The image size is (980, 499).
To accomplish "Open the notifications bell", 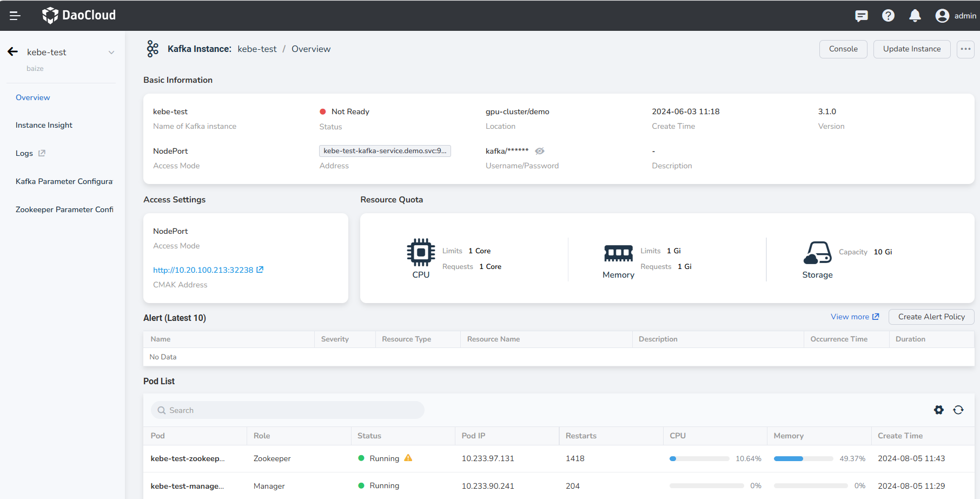I will [x=915, y=16].
